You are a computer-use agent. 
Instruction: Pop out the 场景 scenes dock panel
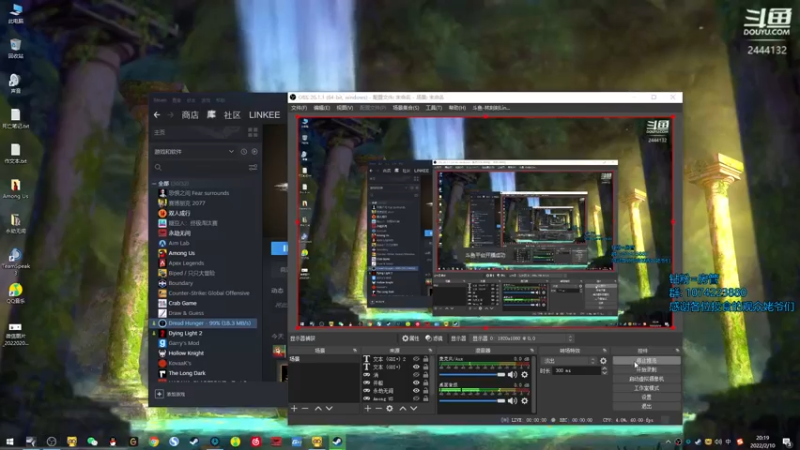[355, 351]
